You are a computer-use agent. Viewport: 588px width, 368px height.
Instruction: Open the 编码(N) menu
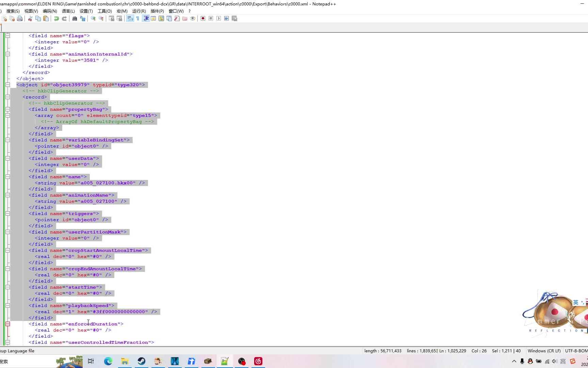(50, 11)
